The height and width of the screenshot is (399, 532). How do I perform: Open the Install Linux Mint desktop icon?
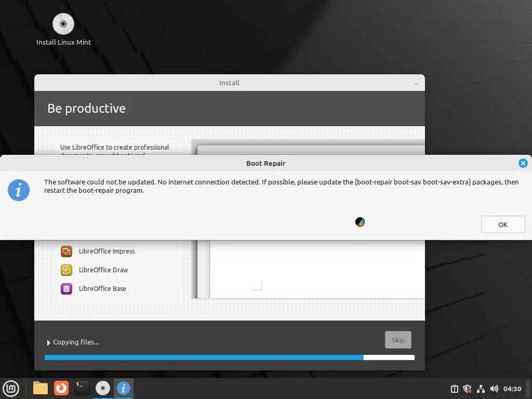63,30
